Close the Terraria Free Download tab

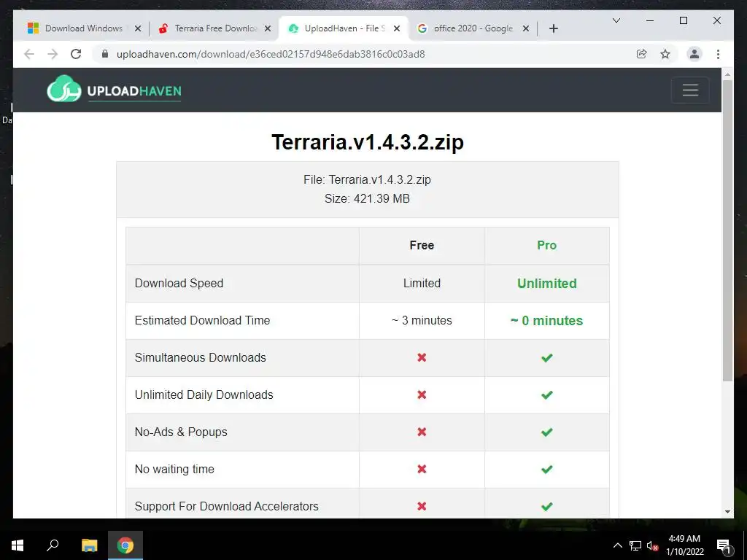[268, 28]
